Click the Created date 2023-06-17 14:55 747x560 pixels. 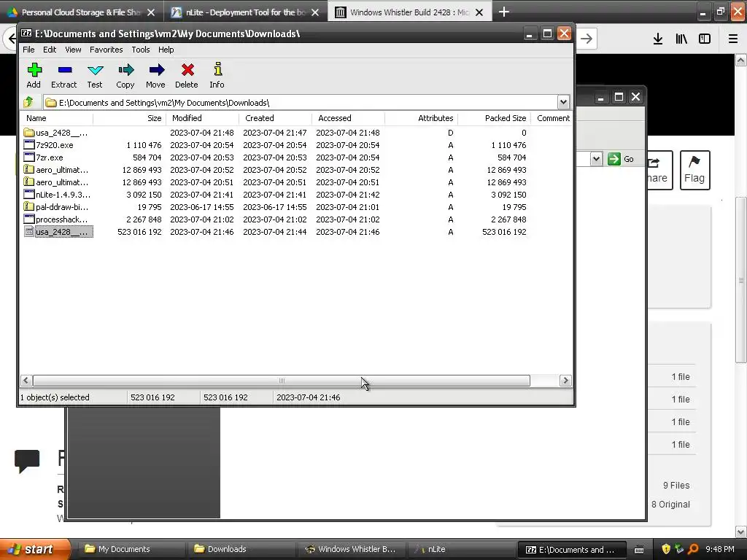[x=275, y=207]
